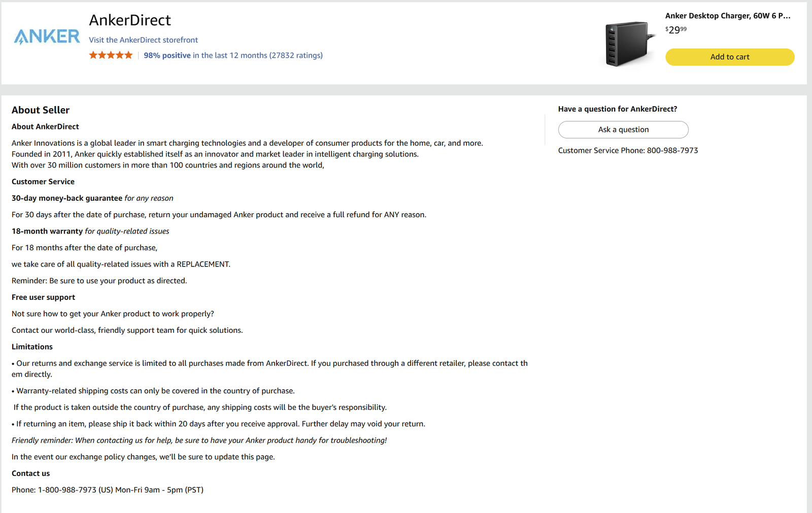Click the Phone: 1-800-988-7973 contact line
Viewport: 812px width, 513px height.
(108, 490)
